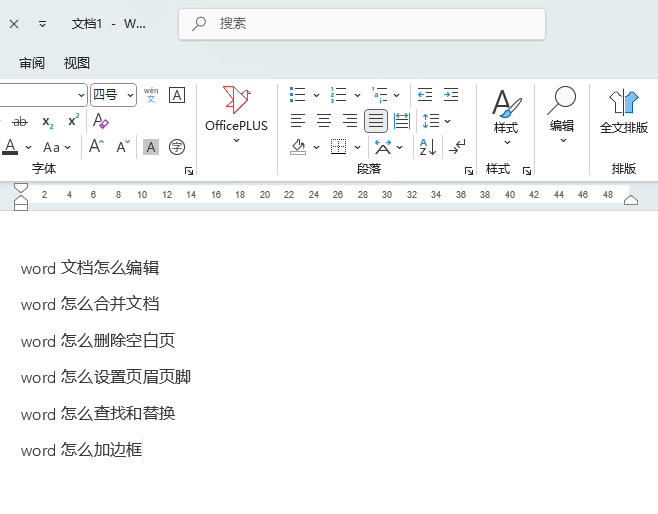Click the character border icon

click(177, 95)
